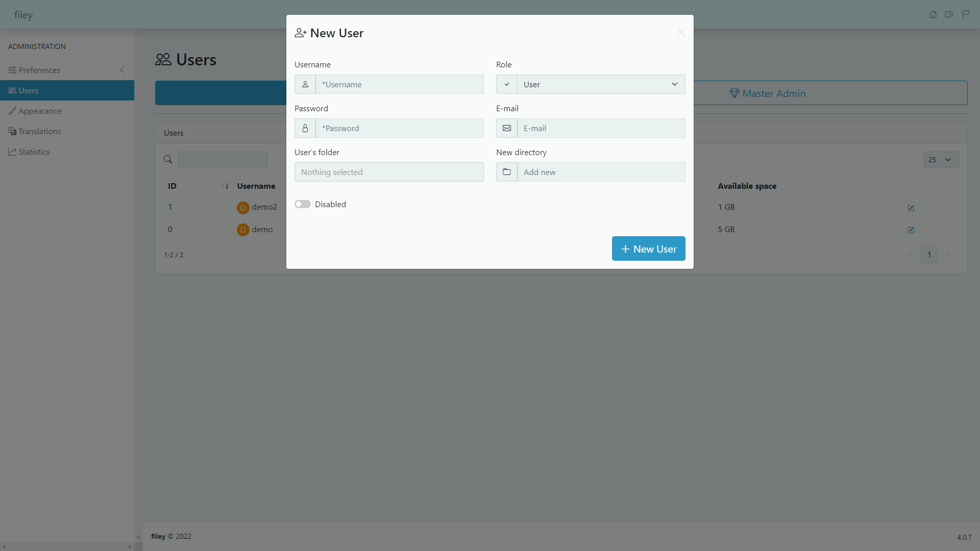
Task: Open Appearance in the sidebar
Action: click(40, 111)
